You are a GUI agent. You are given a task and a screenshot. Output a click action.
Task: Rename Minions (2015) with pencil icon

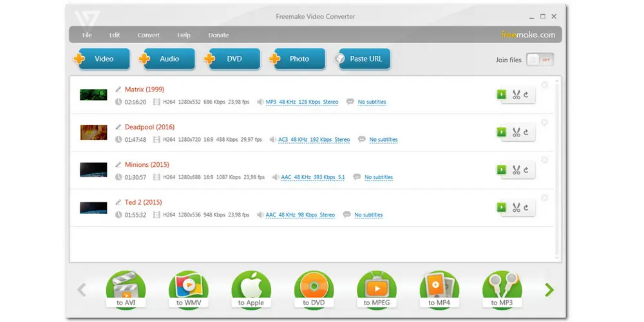tap(118, 165)
